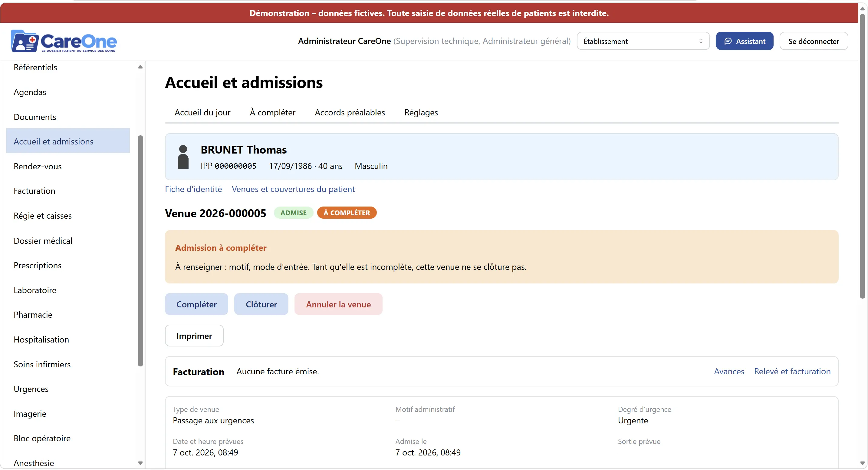Click the sidebar scrollbar thumb
Screen dimensions: 868x470
tap(140, 251)
